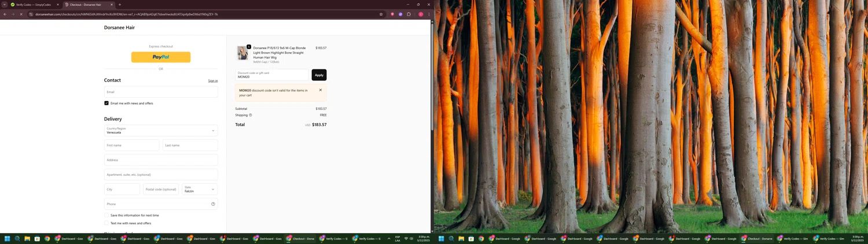Click the First name field
Image resolution: width=868 pixels, height=244 pixels.
point(132,145)
